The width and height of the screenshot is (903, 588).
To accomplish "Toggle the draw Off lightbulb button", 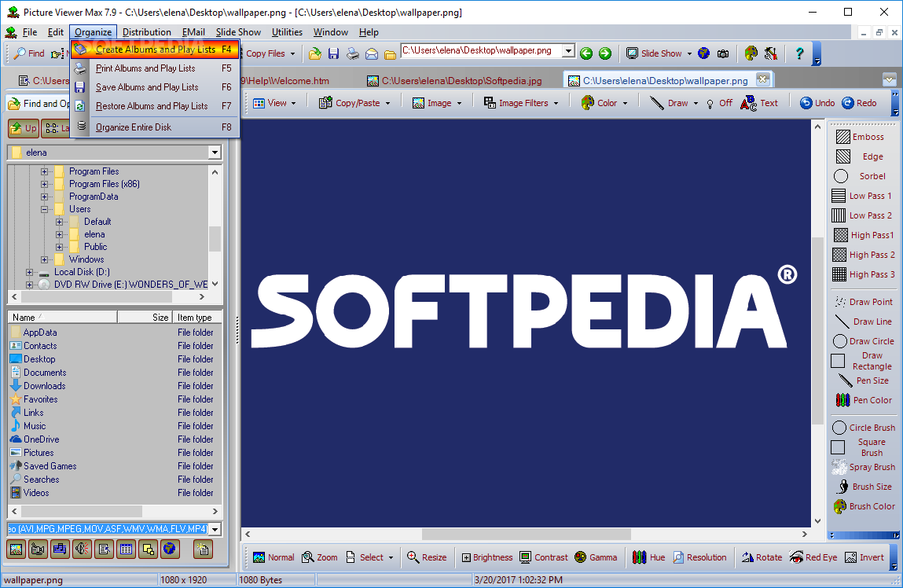I will point(719,103).
